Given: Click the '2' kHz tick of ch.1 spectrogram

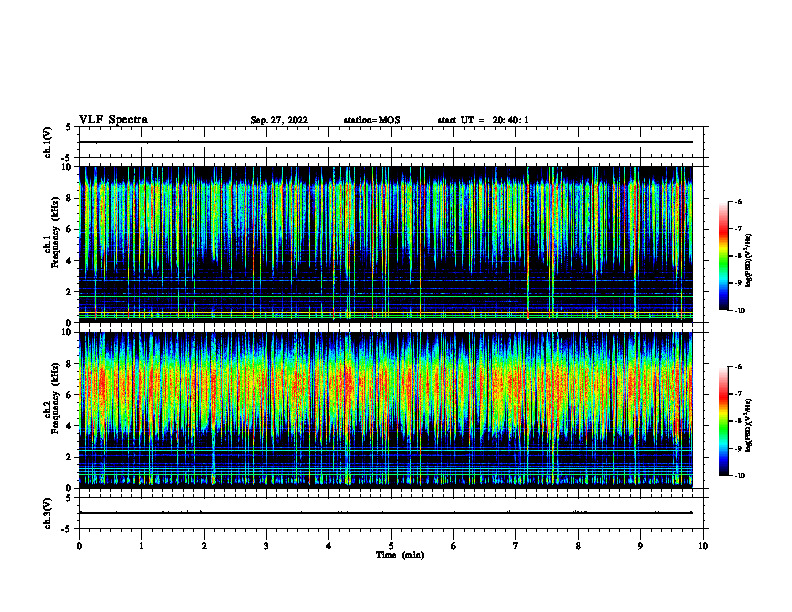Looking at the screenshot, I should (x=70, y=292).
